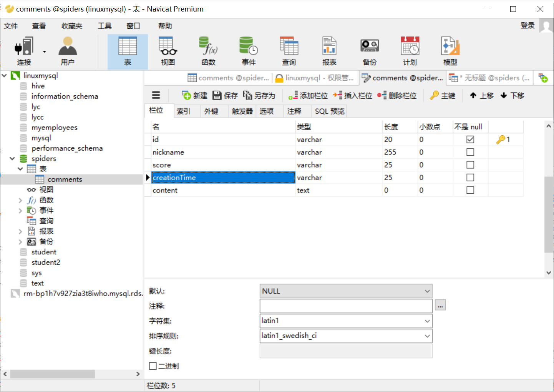Viewport: 554px width, 392px height.
Task: Collapse the 表 tables node
Action: pyautogui.click(x=20, y=169)
